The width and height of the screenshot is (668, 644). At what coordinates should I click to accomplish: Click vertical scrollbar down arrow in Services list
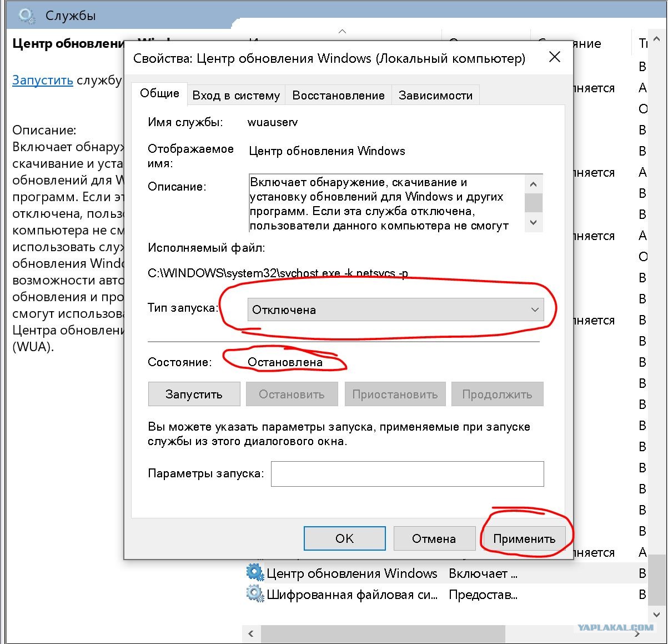tap(657, 615)
